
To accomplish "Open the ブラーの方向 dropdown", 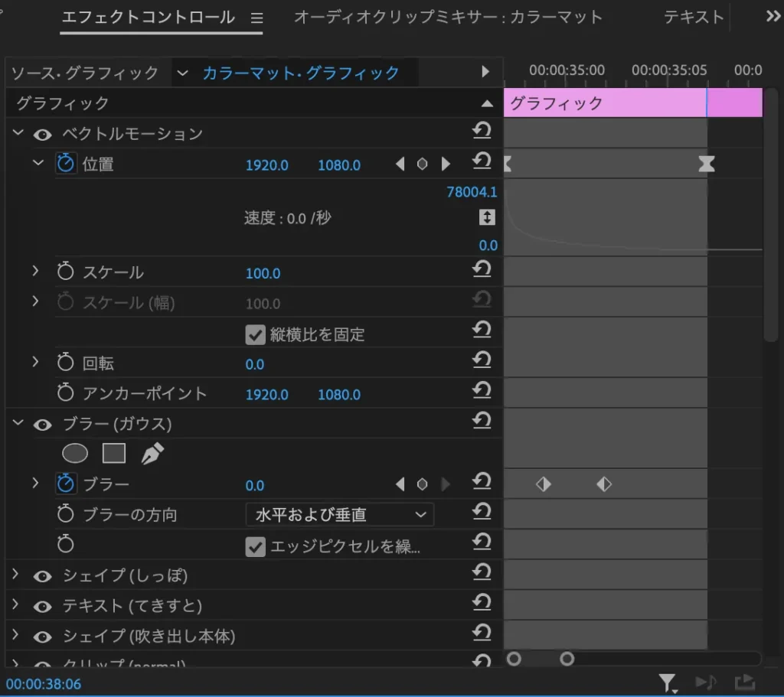I will [x=338, y=514].
